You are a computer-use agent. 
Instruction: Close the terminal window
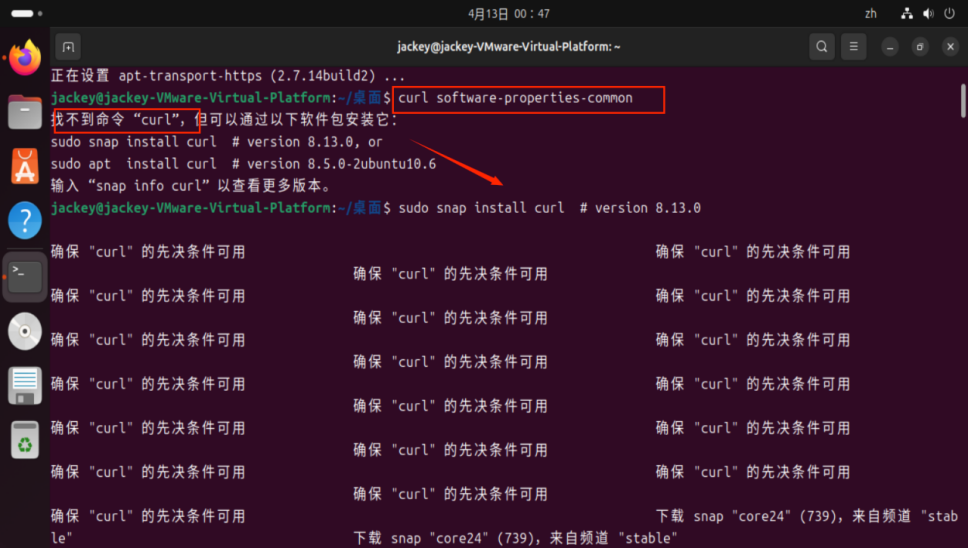(950, 47)
